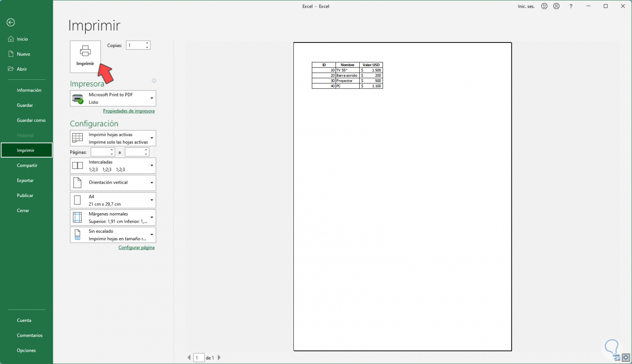This screenshot has height=364, width=632.
Task: Close the Excel window
Action: point(623,6)
